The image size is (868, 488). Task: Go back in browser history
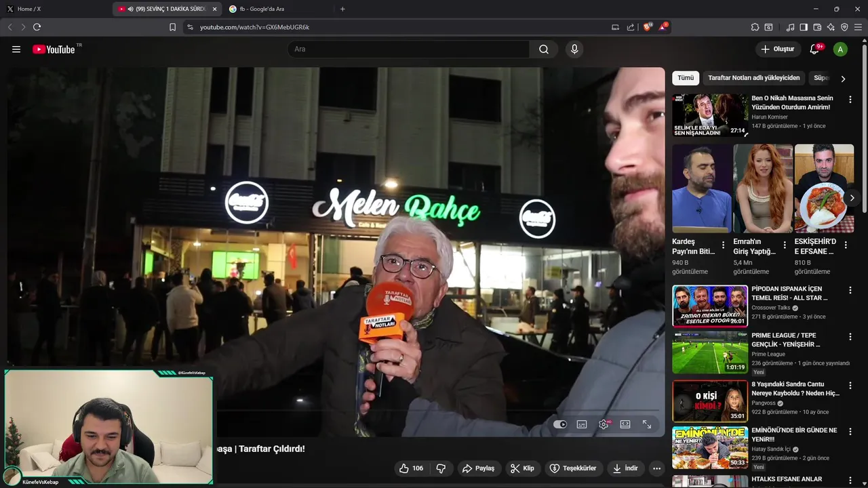[9, 27]
